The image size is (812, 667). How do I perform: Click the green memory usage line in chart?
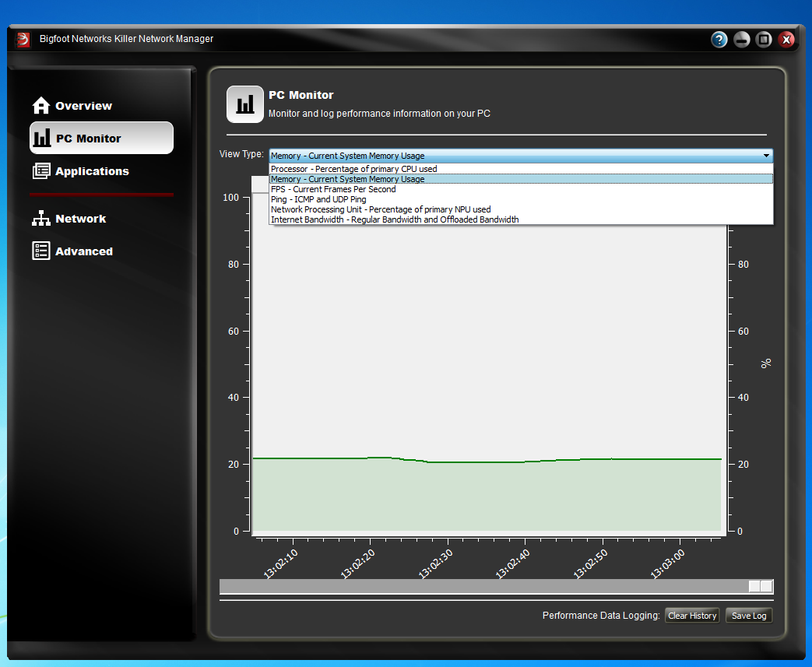coord(487,462)
